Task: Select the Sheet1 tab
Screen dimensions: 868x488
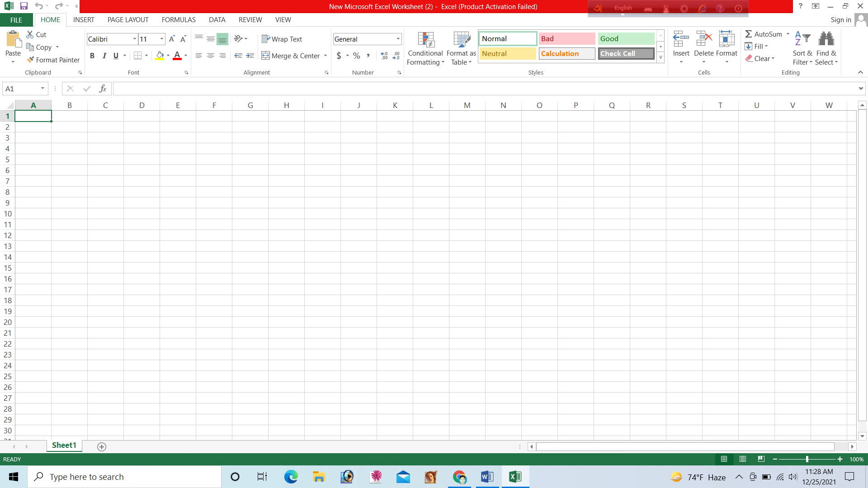Action: pos(64,446)
